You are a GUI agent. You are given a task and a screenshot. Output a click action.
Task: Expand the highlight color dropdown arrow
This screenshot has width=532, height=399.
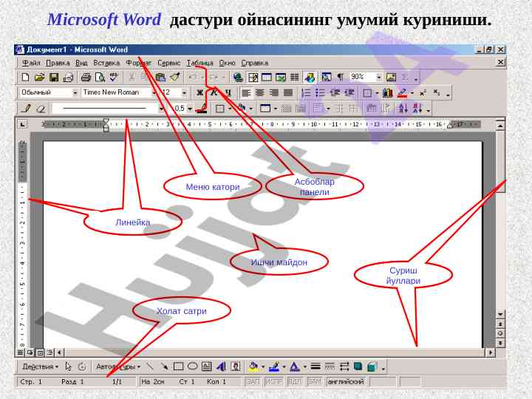tap(412, 92)
